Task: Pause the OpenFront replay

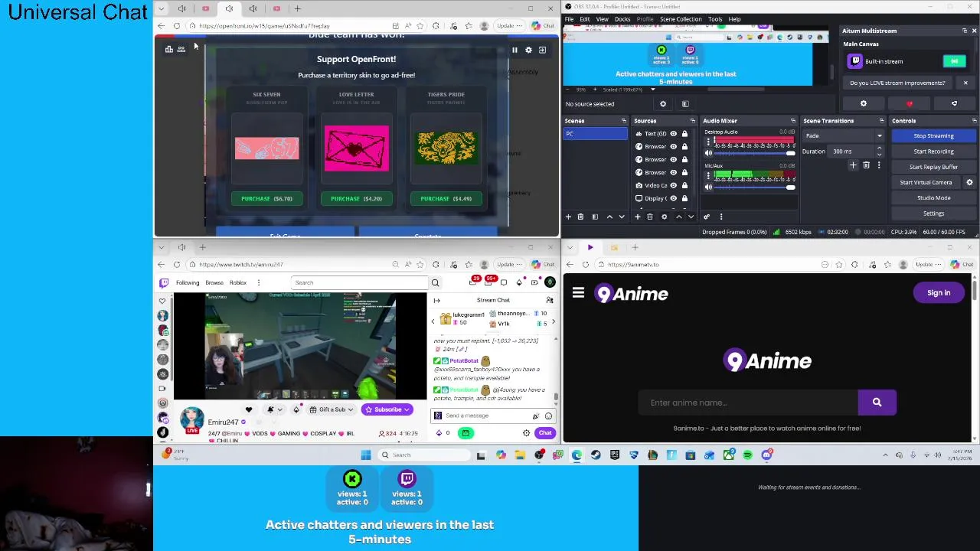Action: pyautogui.click(x=514, y=50)
